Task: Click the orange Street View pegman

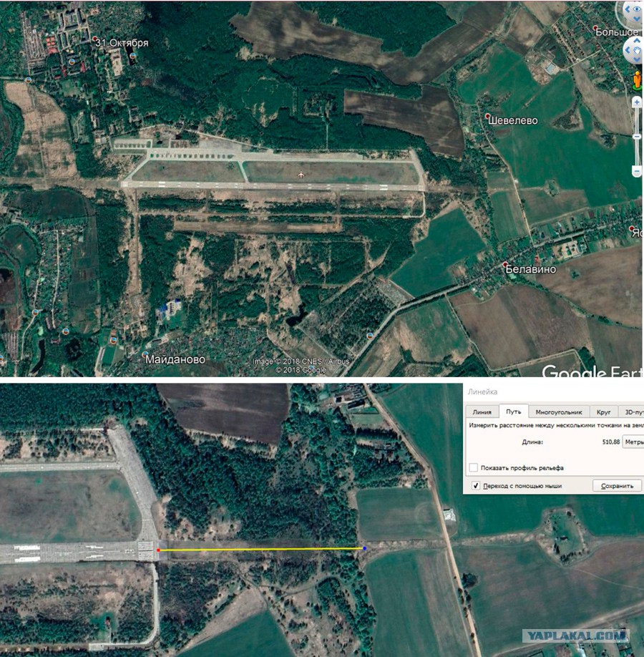Action: 638,79
